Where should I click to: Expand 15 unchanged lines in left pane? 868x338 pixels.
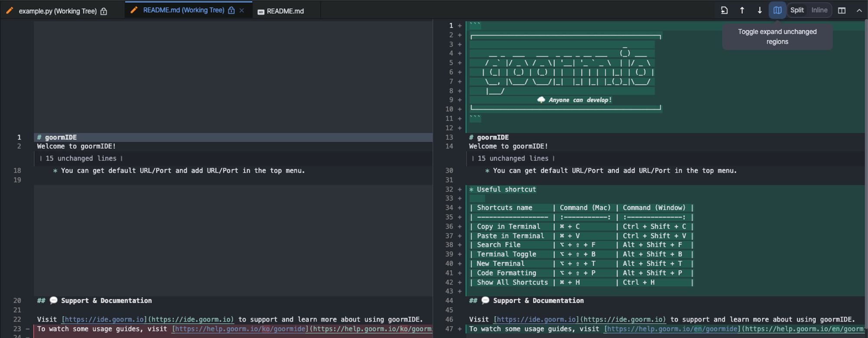tap(81, 159)
